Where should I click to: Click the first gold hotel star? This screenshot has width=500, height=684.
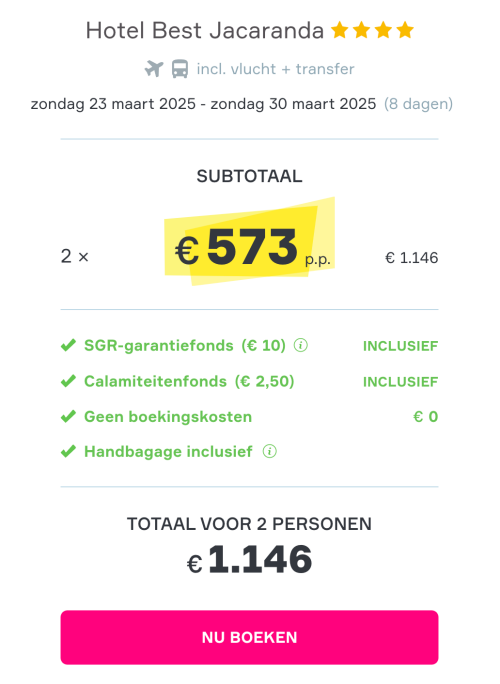(339, 30)
